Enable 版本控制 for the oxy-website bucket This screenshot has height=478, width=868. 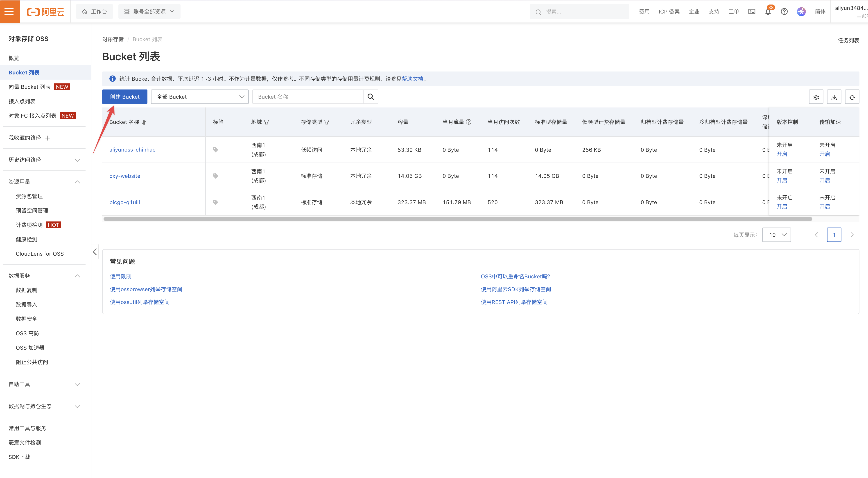click(782, 180)
